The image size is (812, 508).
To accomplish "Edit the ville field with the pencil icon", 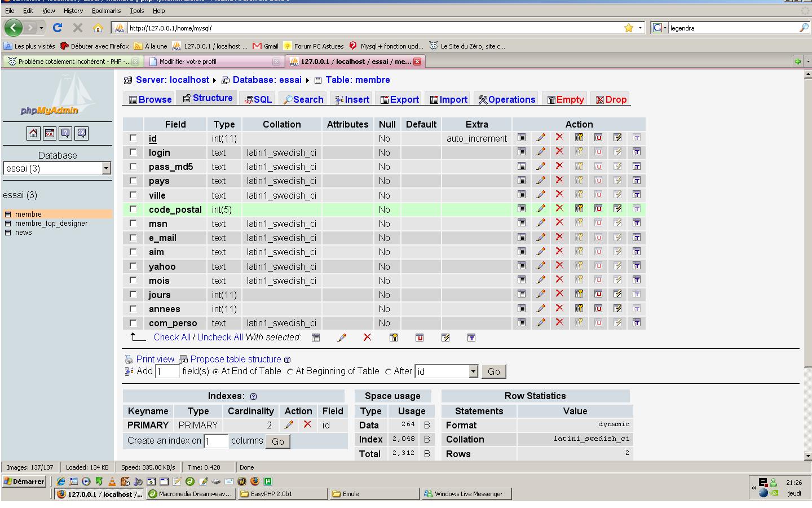I will point(541,195).
